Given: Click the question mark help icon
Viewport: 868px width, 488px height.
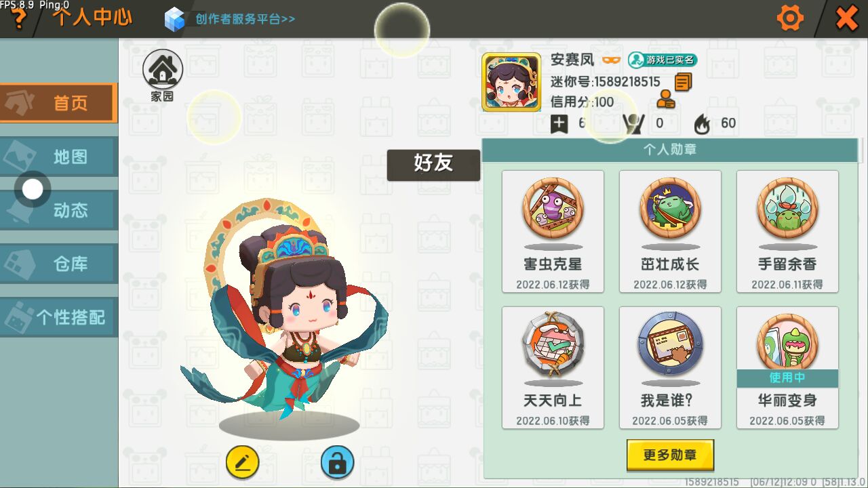Looking at the screenshot, I should tap(19, 19).
